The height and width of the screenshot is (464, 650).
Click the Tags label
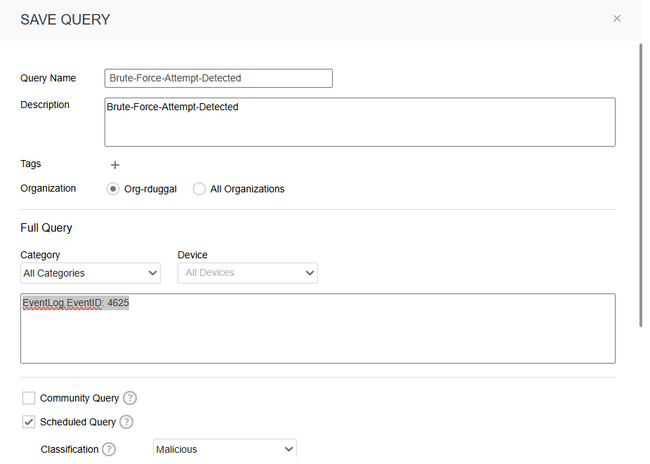point(31,164)
